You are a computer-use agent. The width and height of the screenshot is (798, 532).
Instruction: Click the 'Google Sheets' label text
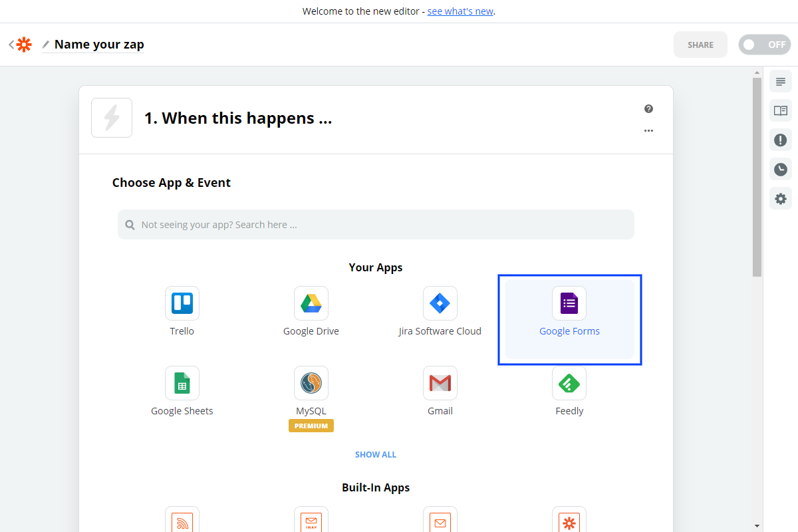point(182,411)
